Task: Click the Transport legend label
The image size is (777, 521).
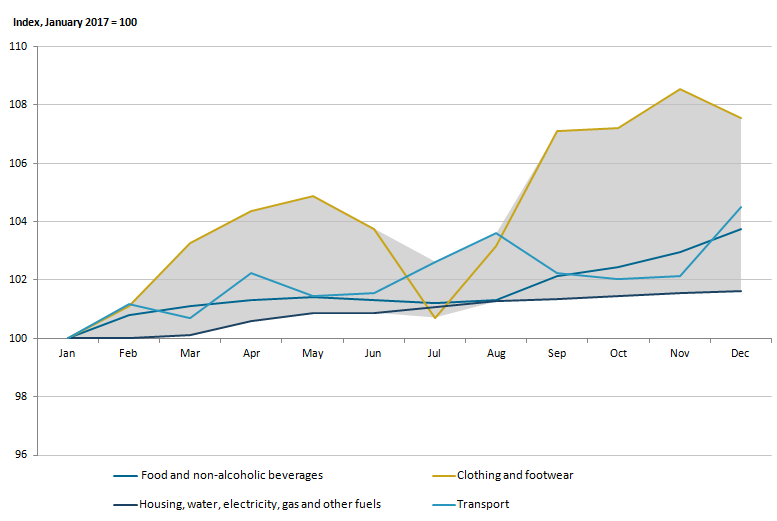Action: pyautogui.click(x=482, y=504)
